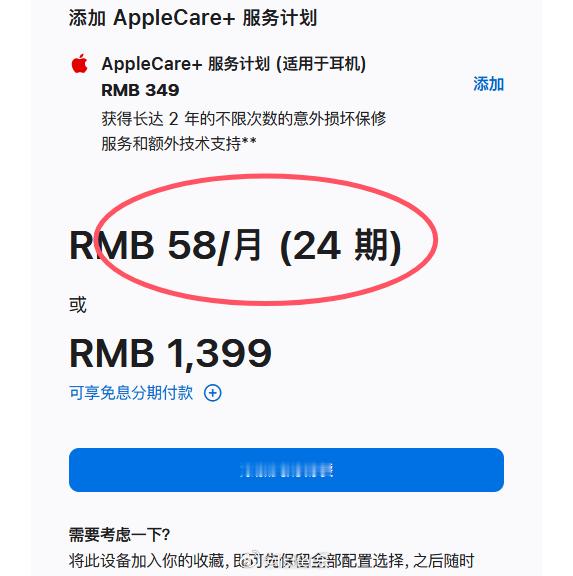Click the AppleCare+ 服务计划 (适用于耳机) title
Screen dimensions: 573x576
pos(234,64)
